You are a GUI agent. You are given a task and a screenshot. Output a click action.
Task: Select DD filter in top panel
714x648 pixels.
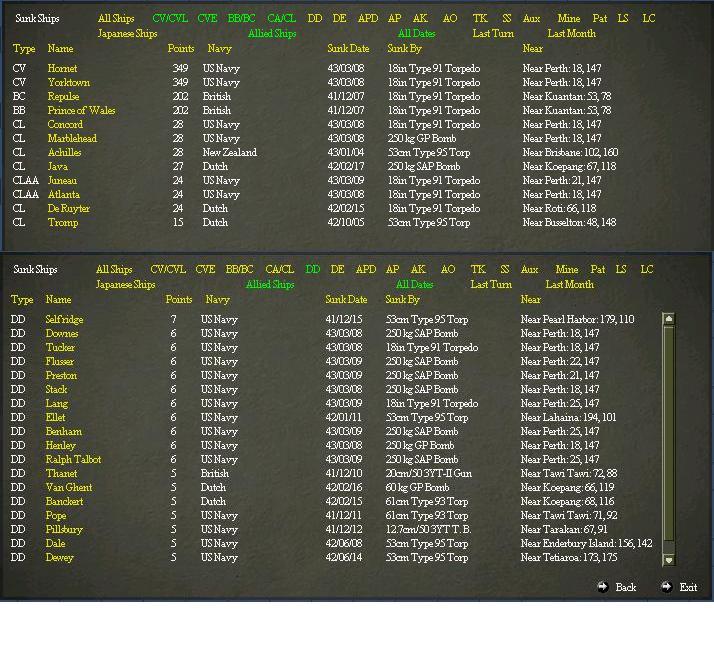[315, 19]
